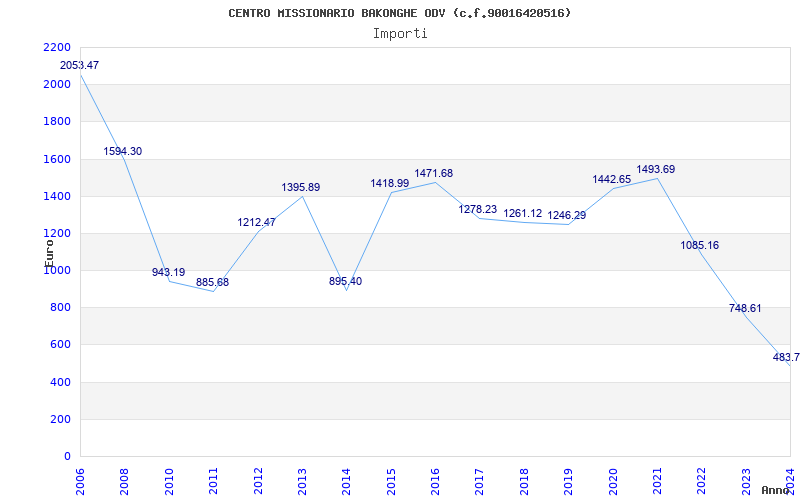Screen dimensions: 800x500
Task: Click the 895.40 data label
Action: (x=345, y=281)
